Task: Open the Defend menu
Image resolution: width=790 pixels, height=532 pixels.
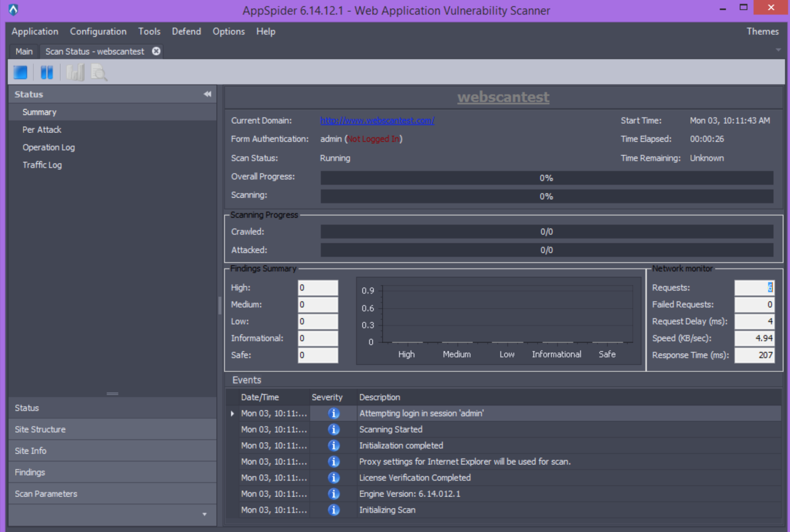Action: click(186, 31)
